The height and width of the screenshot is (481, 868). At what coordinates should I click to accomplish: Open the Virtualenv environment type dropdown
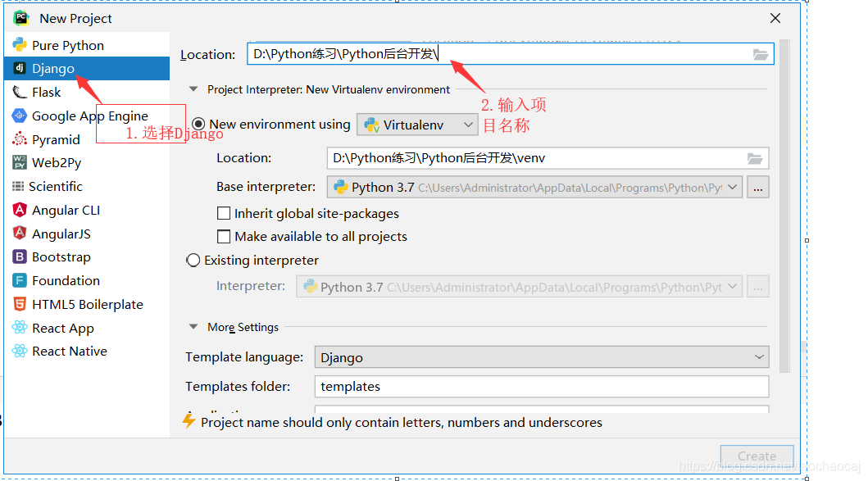coord(417,125)
